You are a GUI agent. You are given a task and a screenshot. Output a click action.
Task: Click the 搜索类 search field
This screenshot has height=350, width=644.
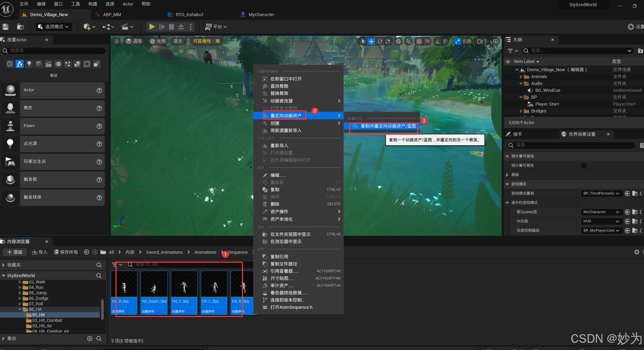point(53,51)
